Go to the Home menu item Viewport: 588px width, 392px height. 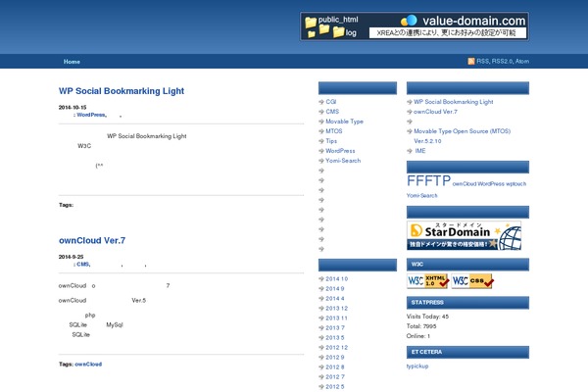(72, 62)
